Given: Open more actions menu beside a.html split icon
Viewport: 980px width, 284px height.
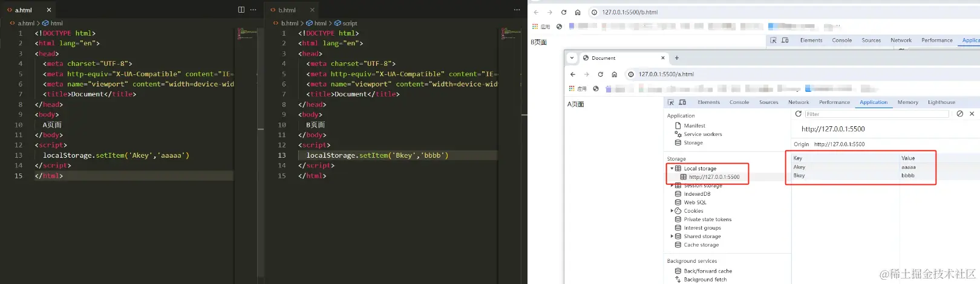Looking at the screenshot, I should click(253, 10).
